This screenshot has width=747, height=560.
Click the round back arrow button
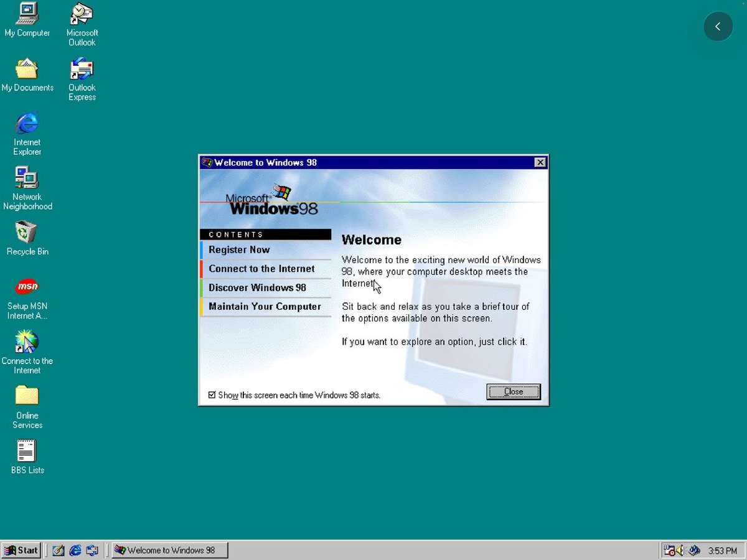[718, 26]
